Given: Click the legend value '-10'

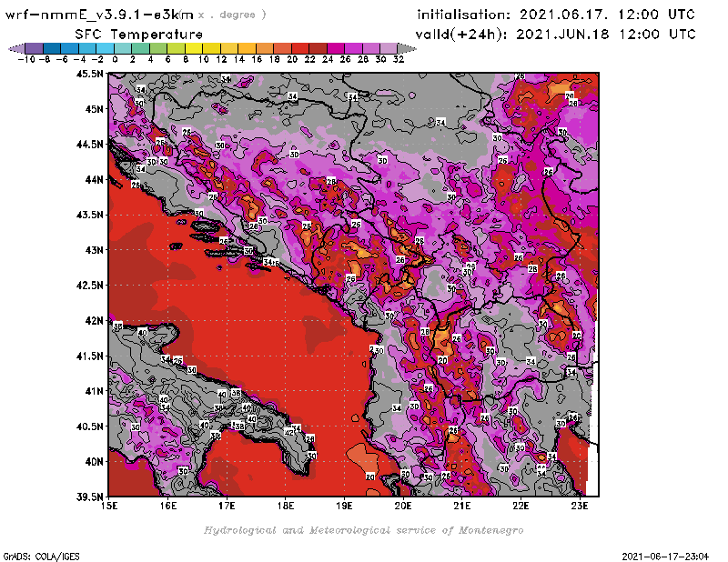Looking at the screenshot, I should click(26, 59).
